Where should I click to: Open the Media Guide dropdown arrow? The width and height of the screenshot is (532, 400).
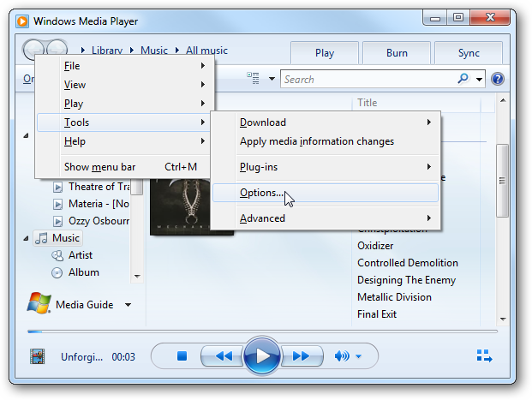point(128,305)
